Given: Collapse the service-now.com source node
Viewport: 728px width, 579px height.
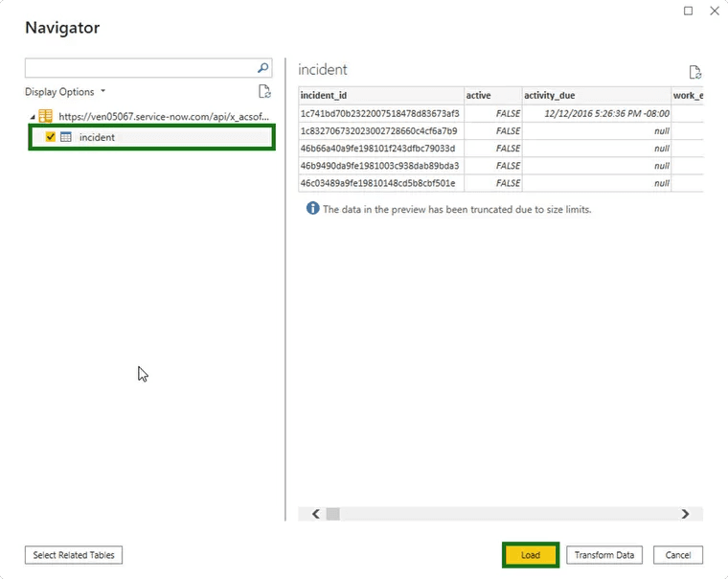Looking at the screenshot, I should (x=32, y=117).
